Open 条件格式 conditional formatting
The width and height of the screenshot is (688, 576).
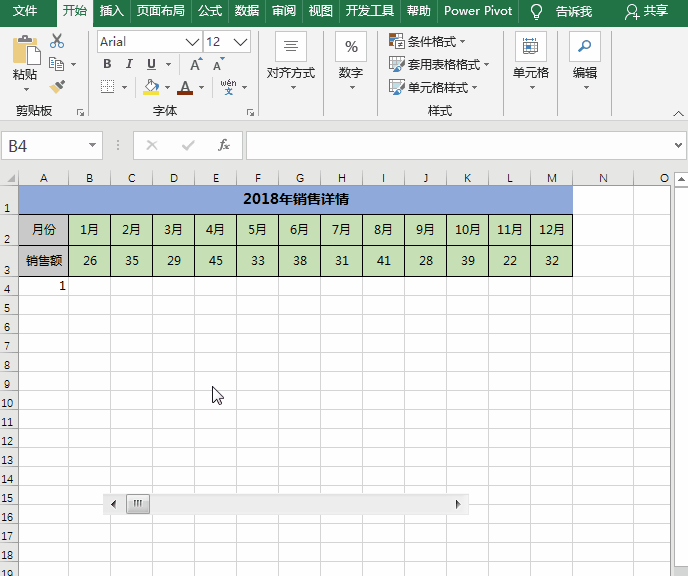pyautogui.click(x=427, y=41)
